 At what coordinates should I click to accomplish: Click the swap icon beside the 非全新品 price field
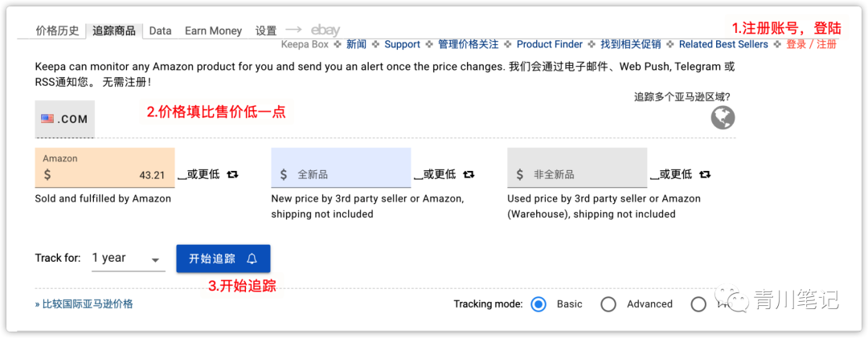pos(705,174)
